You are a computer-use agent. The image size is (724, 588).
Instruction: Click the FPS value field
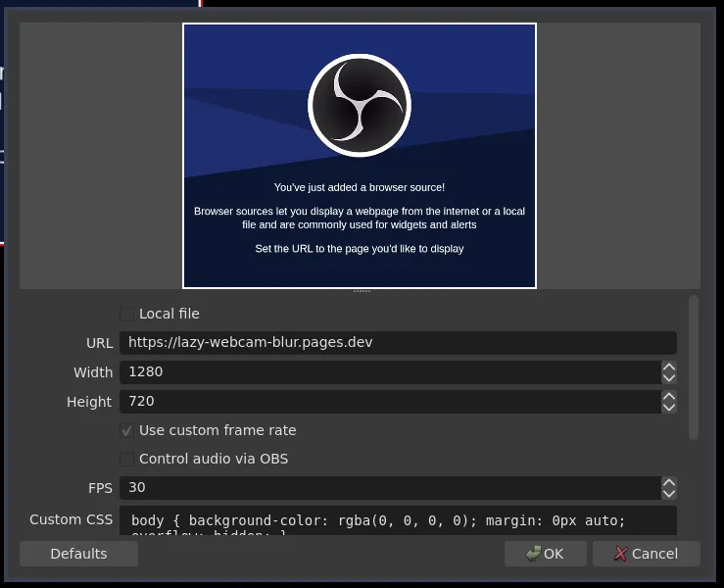click(x=391, y=488)
